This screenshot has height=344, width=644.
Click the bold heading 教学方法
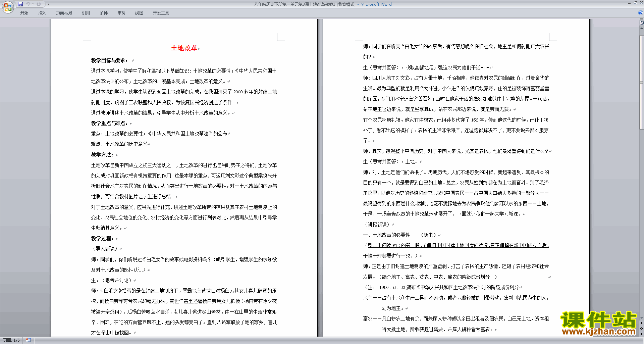[x=102, y=155]
